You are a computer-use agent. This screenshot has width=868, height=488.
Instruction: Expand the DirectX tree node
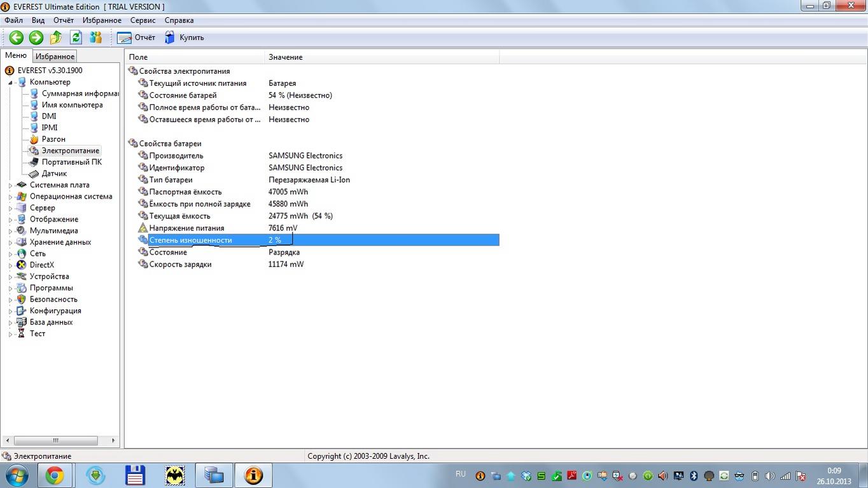[10, 265]
